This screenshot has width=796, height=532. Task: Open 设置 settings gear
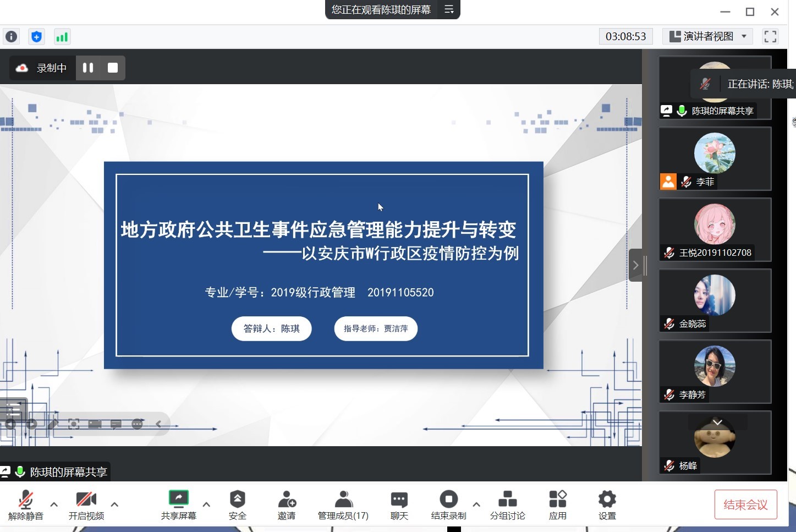click(x=607, y=505)
